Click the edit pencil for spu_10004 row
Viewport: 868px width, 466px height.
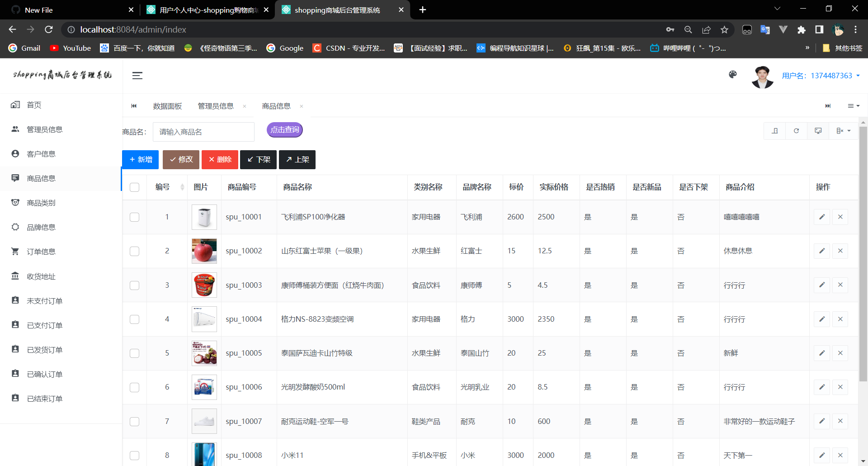click(x=822, y=319)
